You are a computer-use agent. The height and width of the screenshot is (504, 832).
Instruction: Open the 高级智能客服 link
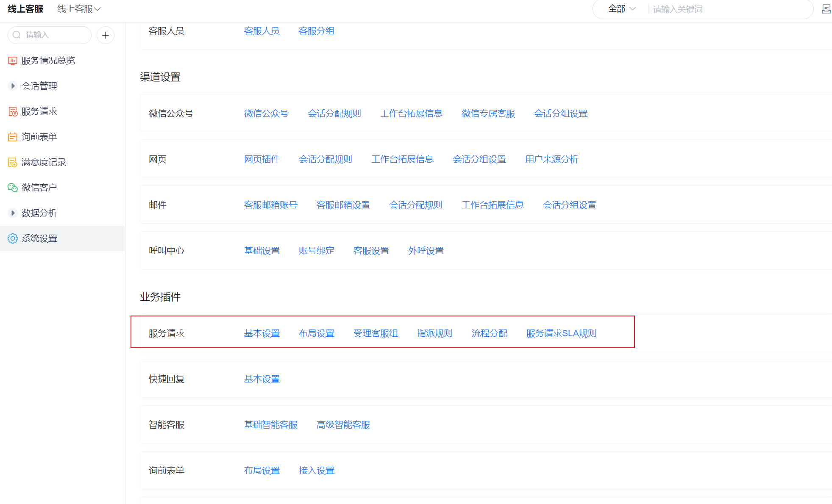pyautogui.click(x=343, y=425)
